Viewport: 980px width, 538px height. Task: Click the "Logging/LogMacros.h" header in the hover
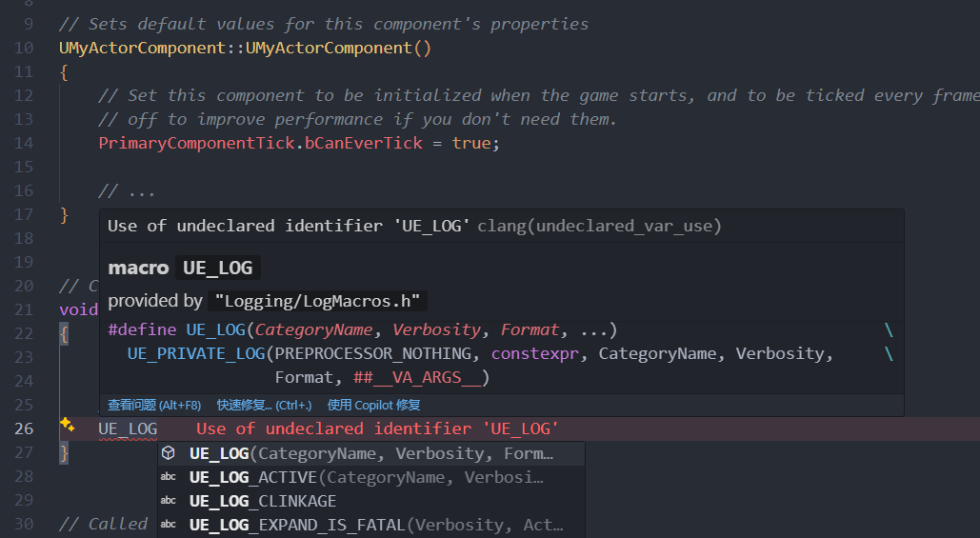pos(319,301)
